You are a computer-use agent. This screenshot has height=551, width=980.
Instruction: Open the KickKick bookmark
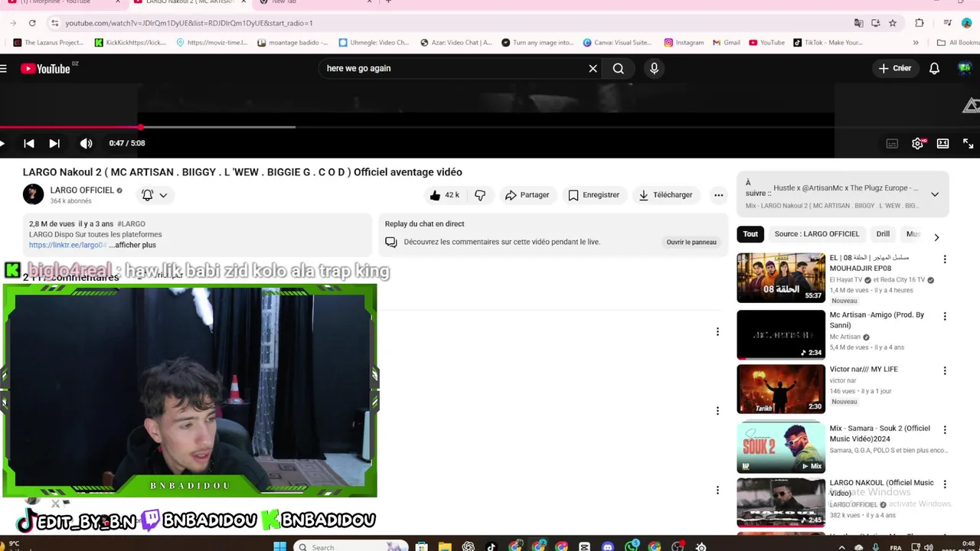[130, 43]
